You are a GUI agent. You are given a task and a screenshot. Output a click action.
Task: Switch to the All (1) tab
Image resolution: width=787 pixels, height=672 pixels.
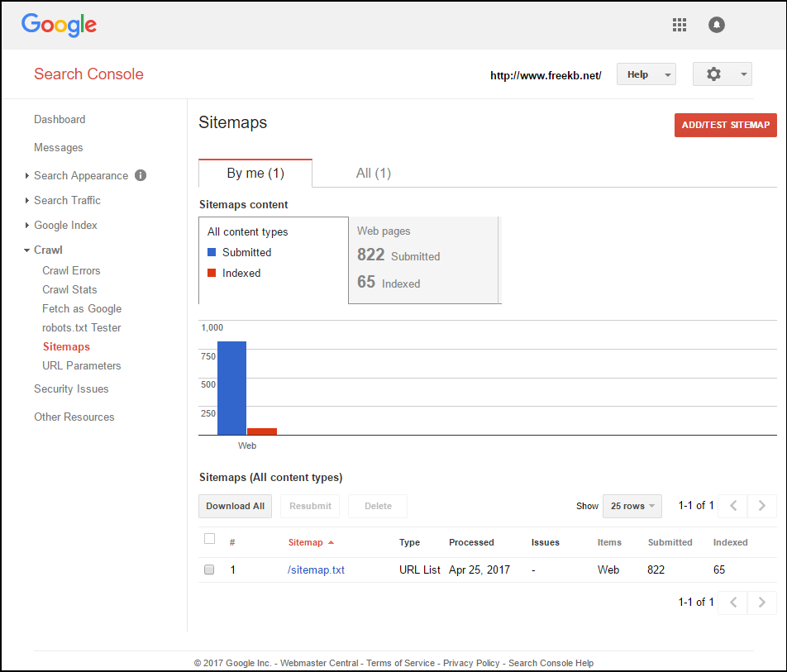[374, 173]
